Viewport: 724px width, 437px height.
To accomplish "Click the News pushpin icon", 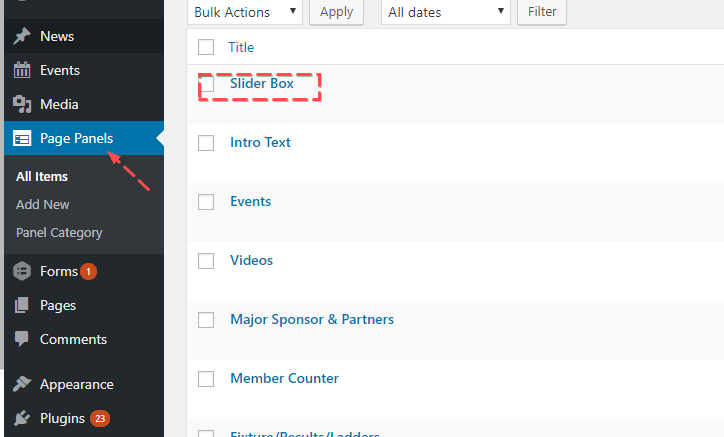I will (22, 37).
